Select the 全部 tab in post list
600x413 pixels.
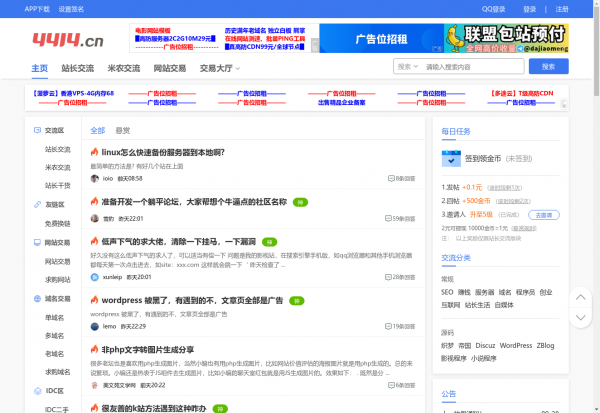pyautogui.click(x=97, y=130)
